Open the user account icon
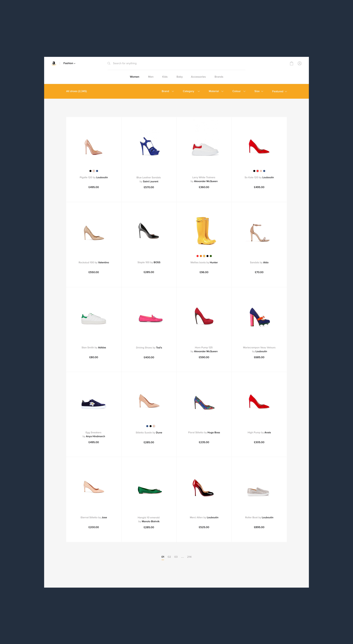This screenshot has width=353, height=644. [x=299, y=63]
